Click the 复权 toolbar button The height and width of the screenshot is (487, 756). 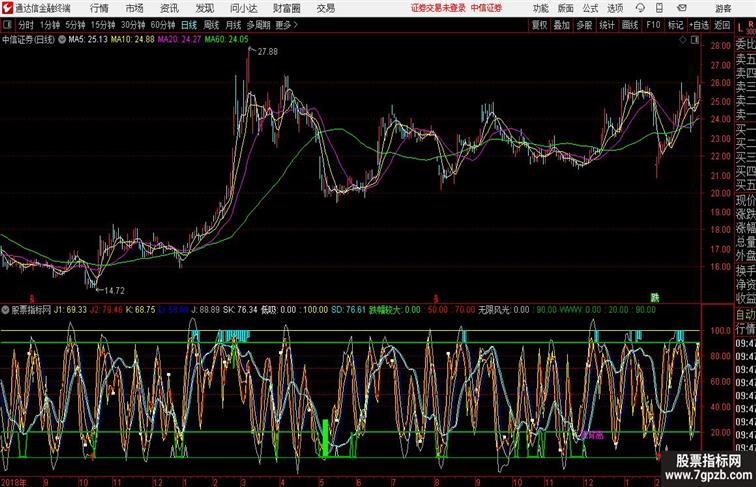[x=540, y=25]
